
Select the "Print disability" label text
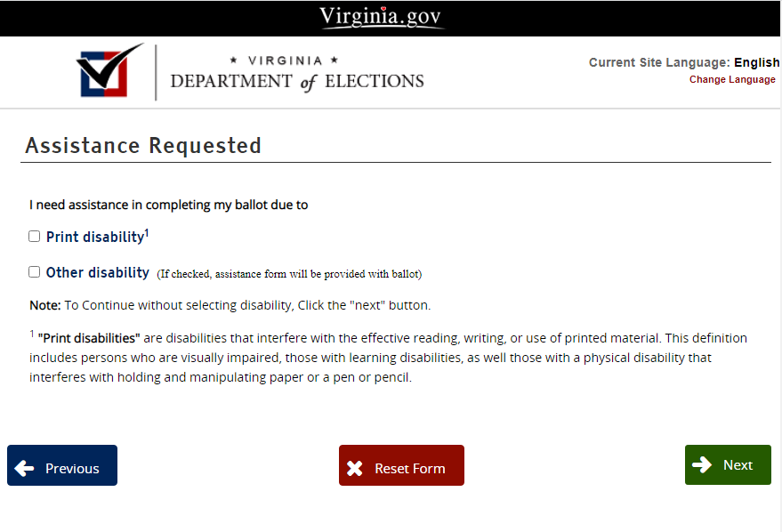(94, 238)
